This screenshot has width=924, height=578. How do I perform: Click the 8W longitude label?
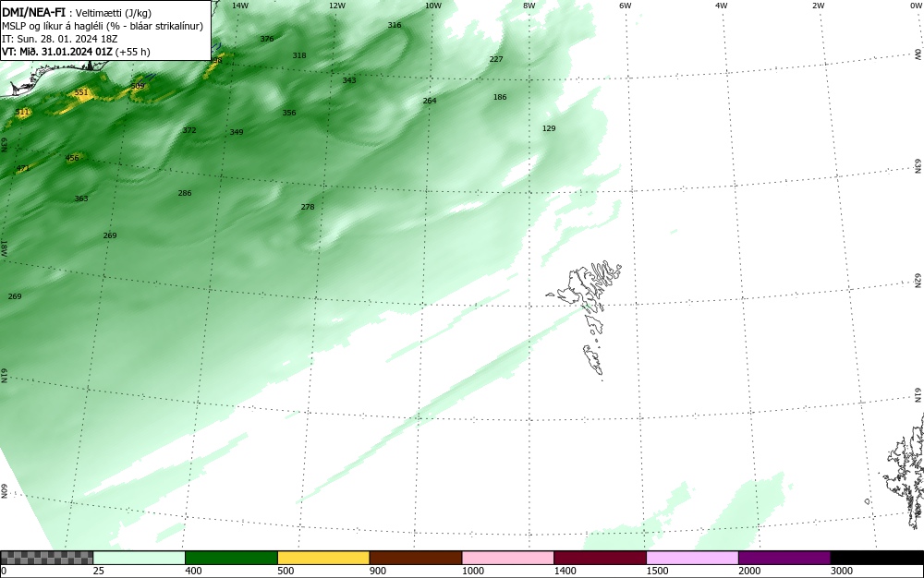(x=529, y=6)
